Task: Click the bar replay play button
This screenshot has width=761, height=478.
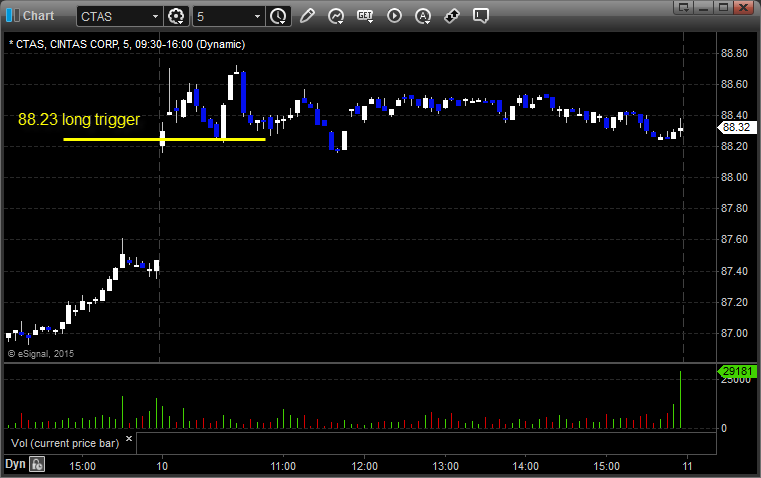Action: (394, 16)
